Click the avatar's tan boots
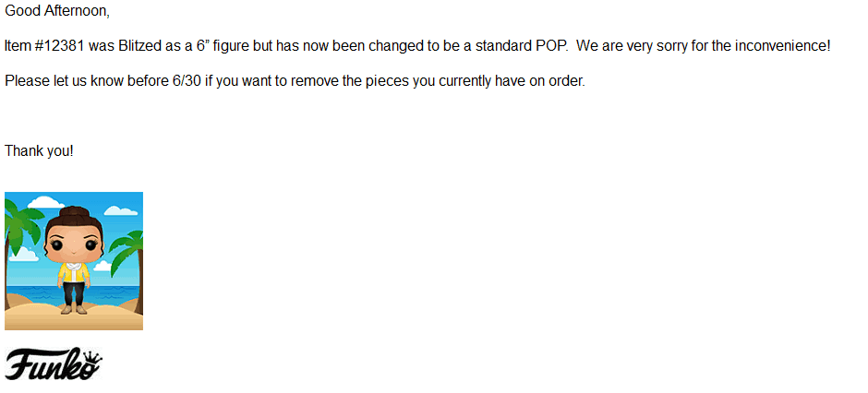 74,310
